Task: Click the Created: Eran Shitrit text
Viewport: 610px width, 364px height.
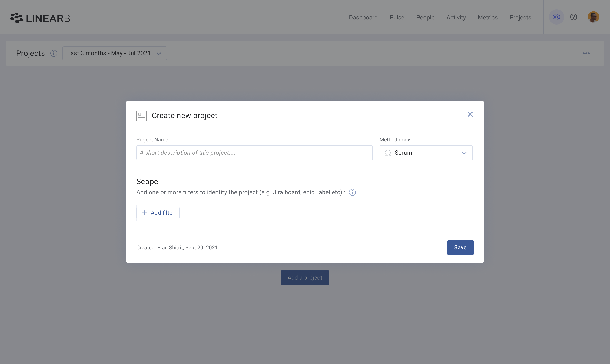Action: point(177,247)
